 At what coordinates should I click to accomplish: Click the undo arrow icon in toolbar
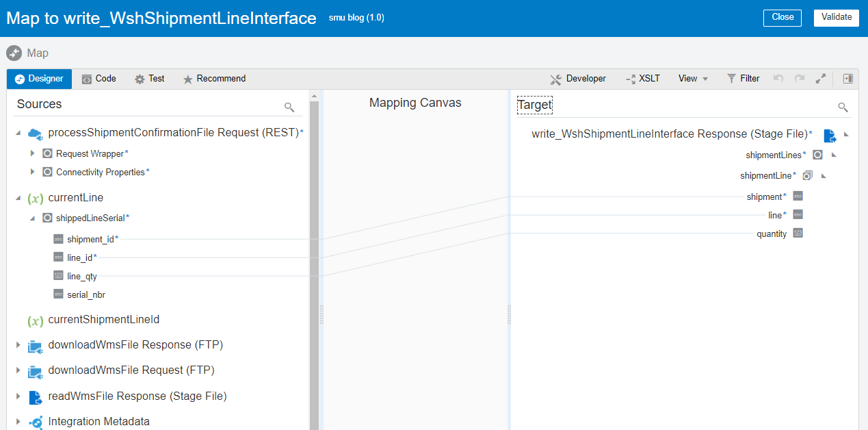coord(778,79)
